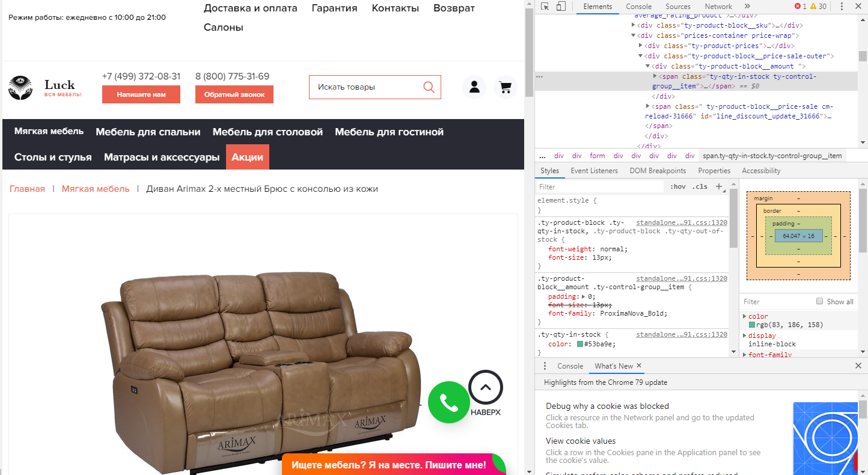Screen dimensions: 868x475
Task: Expand the selected ty-qty-in-stock span
Action: click(655, 76)
